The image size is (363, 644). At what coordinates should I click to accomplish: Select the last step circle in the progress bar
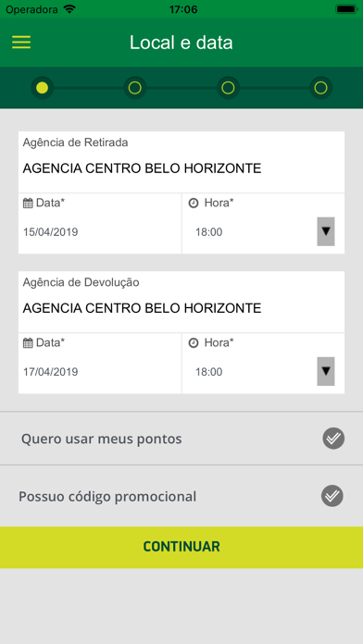point(320,88)
